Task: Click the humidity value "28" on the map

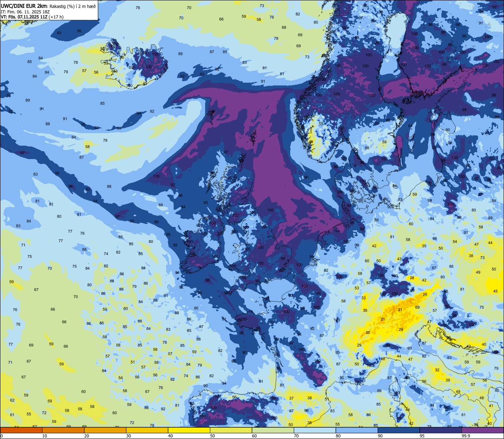Action: (x=412, y=278)
